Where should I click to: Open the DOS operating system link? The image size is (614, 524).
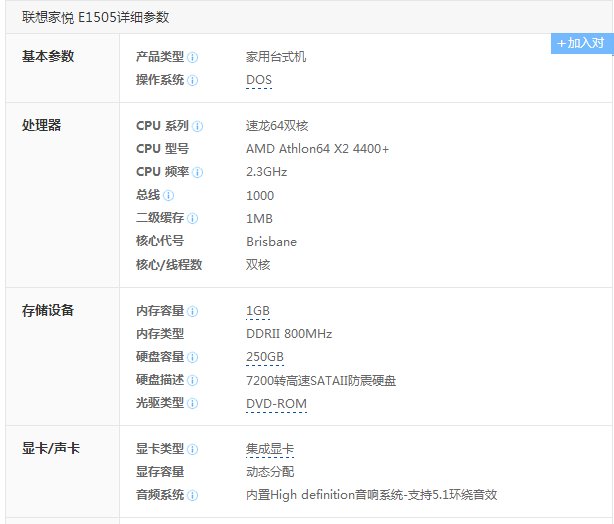tap(259, 80)
